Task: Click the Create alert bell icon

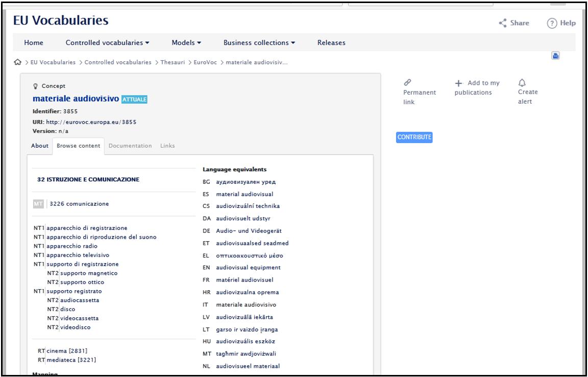Action: click(x=522, y=83)
